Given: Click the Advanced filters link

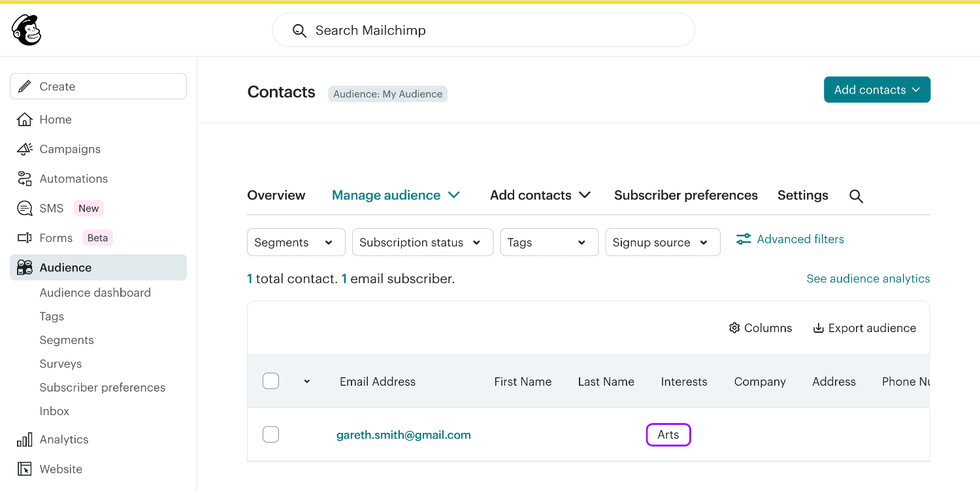Looking at the screenshot, I should 800,239.
